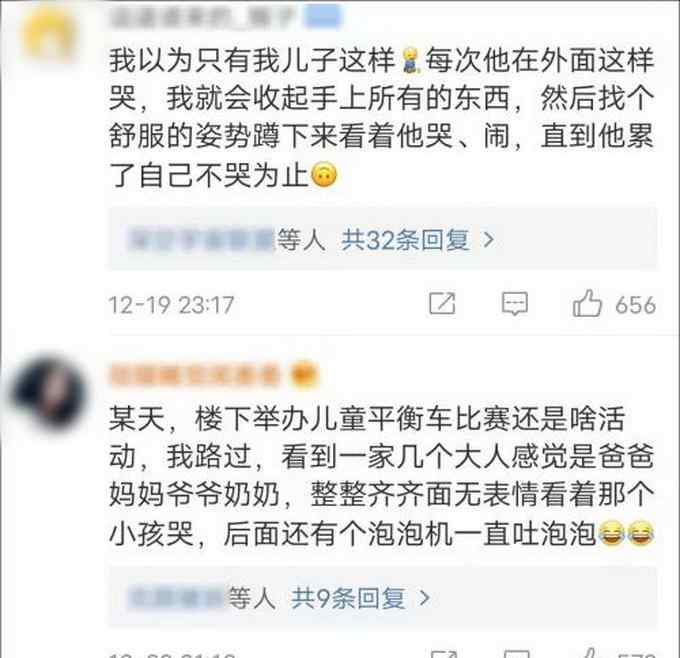
Task: Tap the upside-down smiley emoji after 为止
Action: [x=324, y=176]
